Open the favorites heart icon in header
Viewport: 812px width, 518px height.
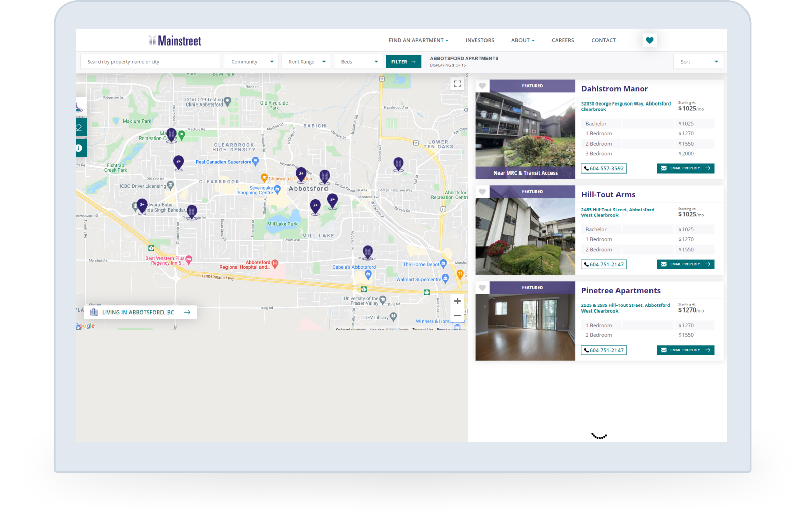click(x=649, y=40)
